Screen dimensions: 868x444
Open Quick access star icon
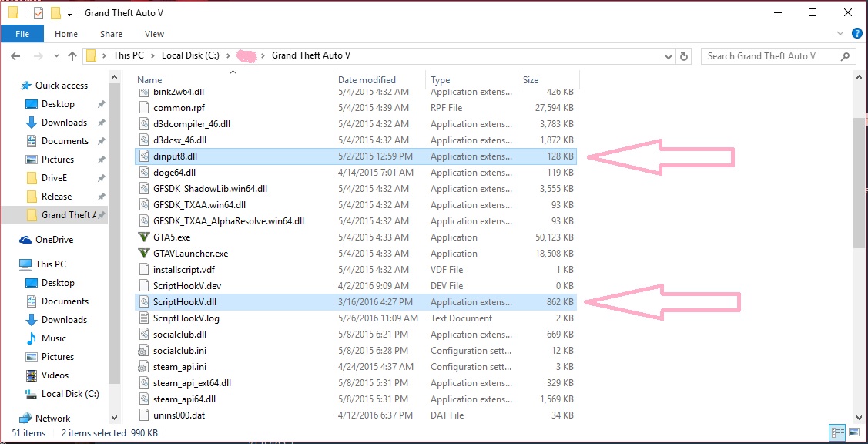pyautogui.click(x=25, y=86)
